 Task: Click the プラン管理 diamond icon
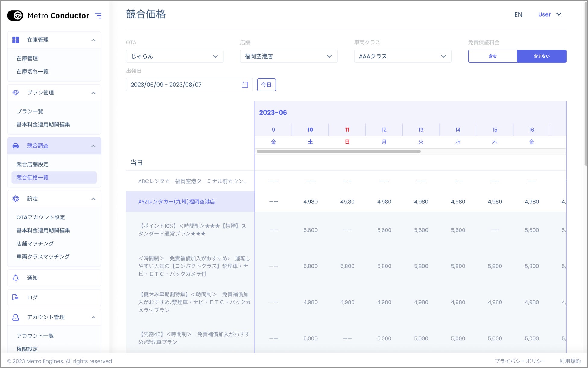click(16, 93)
